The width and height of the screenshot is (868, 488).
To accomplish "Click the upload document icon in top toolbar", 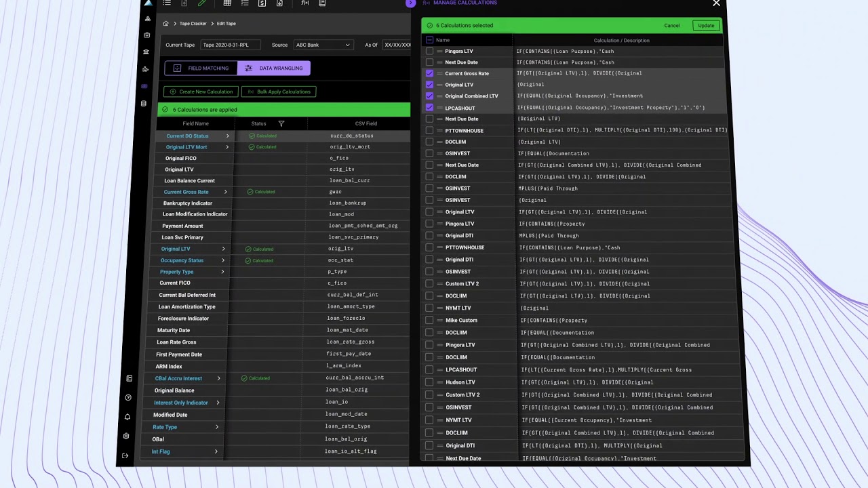I will click(x=184, y=3).
